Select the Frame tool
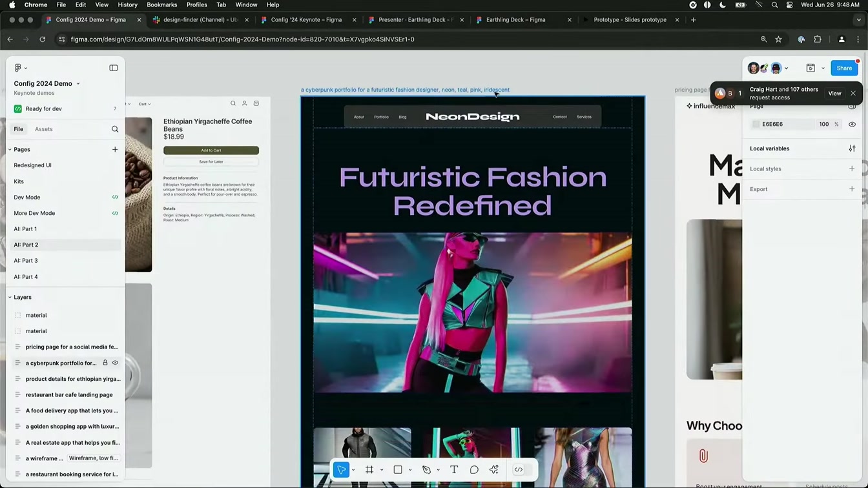The height and width of the screenshot is (488, 868). (x=369, y=470)
